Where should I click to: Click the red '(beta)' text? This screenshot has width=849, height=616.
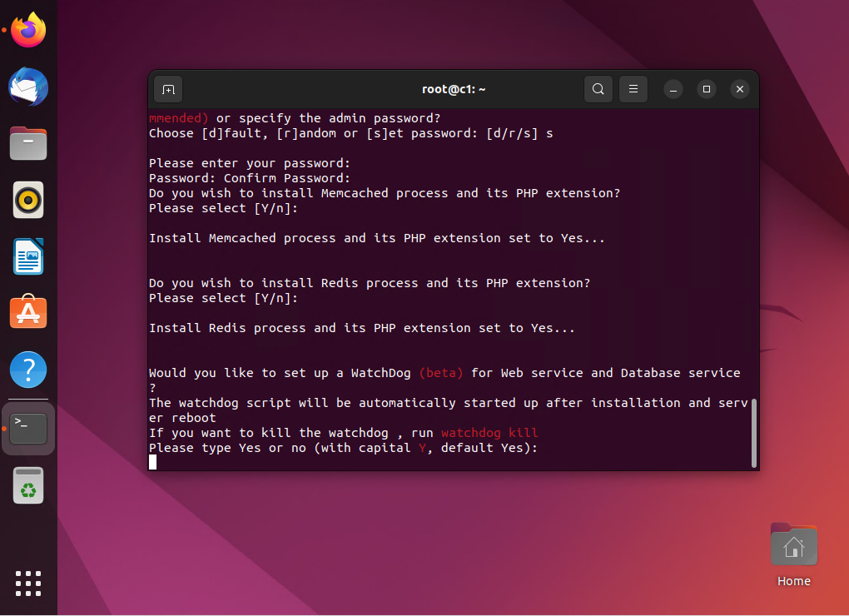(x=441, y=373)
